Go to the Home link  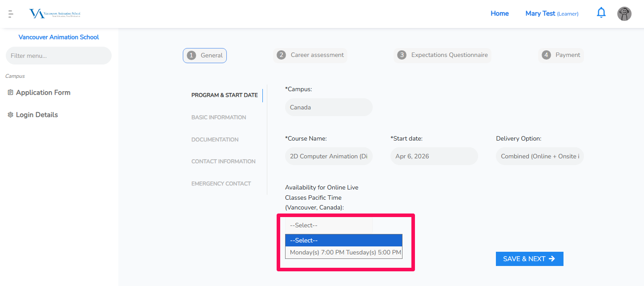pyautogui.click(x=499, y=13)
